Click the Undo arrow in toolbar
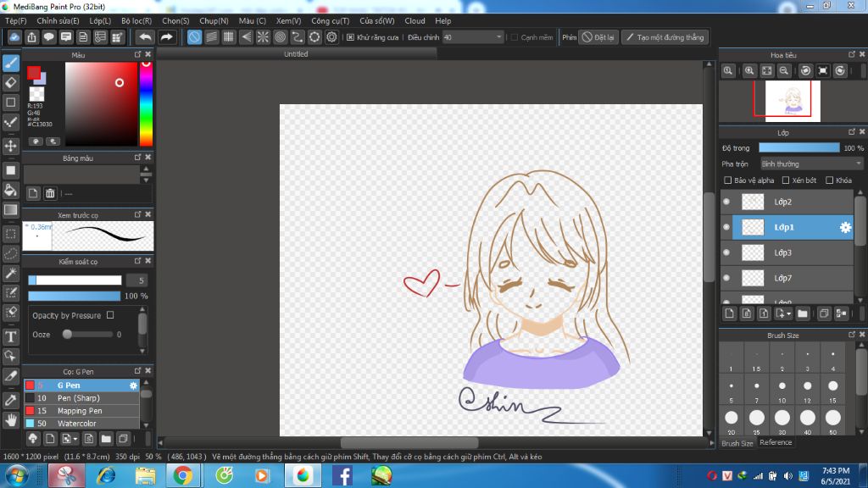 click(x=146, y=37)
